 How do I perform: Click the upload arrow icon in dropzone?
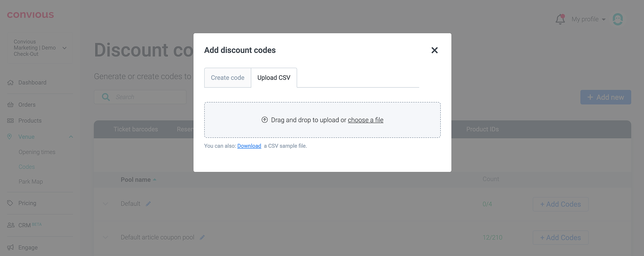[264, 120]
